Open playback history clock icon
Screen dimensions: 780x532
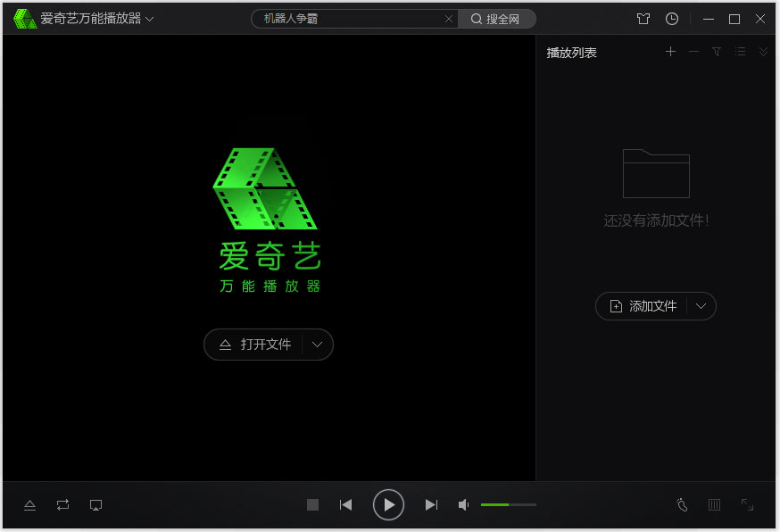pos(672,19)
